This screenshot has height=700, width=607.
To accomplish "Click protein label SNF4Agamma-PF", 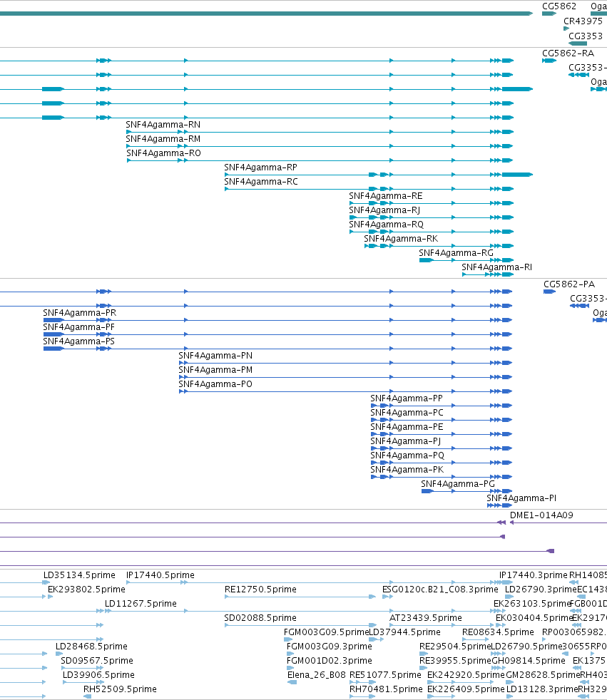I will (x=78, y=327).
